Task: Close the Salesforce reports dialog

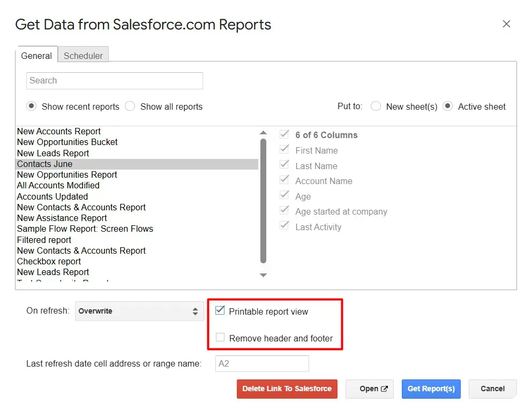Action: coord(506,24)
